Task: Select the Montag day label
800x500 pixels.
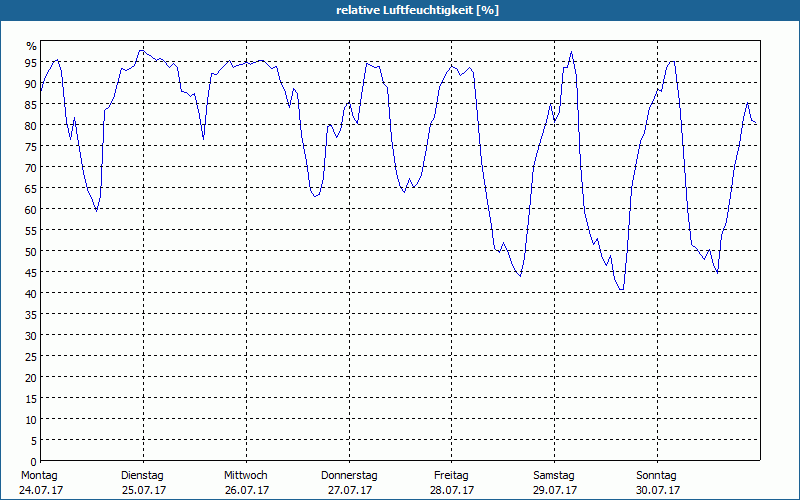Action: click(x=39, y=475)
